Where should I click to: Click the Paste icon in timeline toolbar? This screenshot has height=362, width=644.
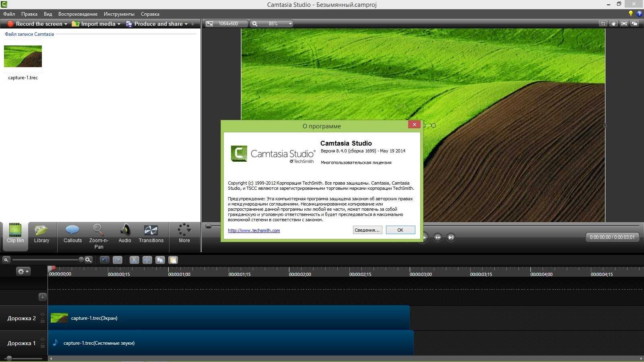pos(173,260)
